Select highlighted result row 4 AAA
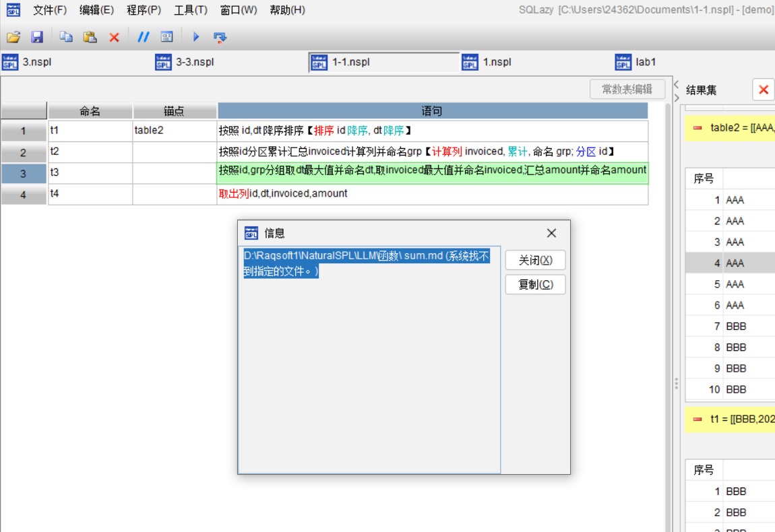Image resolution: width=775 pixels, height=532 pixels. pyautogui.click(x=730, y=263)
